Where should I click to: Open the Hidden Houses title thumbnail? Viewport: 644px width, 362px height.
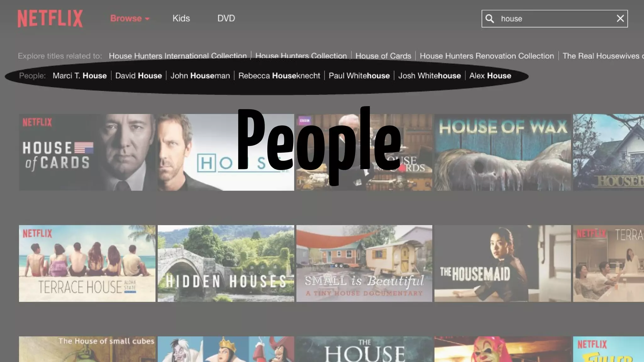pos(226,263)
